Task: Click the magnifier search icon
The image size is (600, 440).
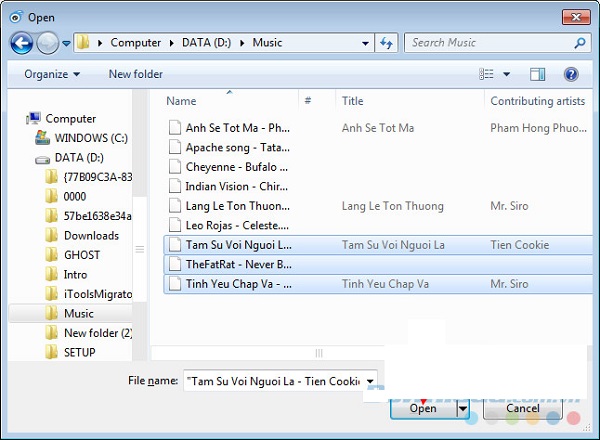Action: coord(580,43)
